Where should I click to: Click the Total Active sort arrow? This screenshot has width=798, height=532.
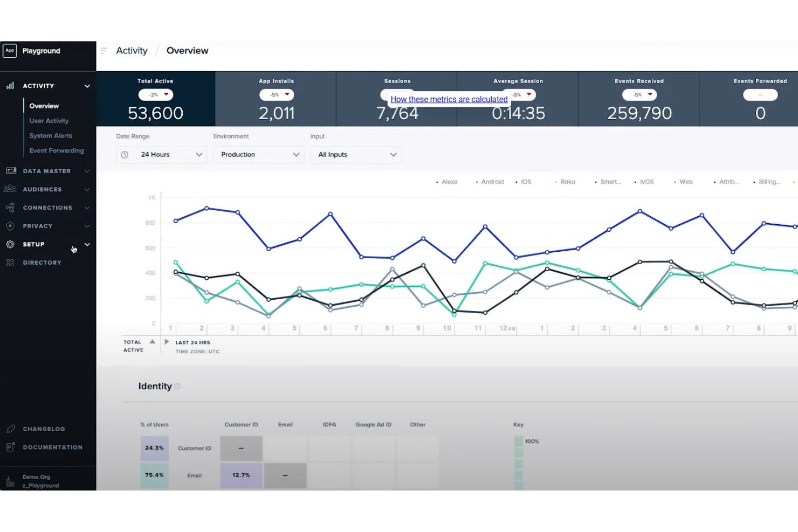click(x=152, y=341)
